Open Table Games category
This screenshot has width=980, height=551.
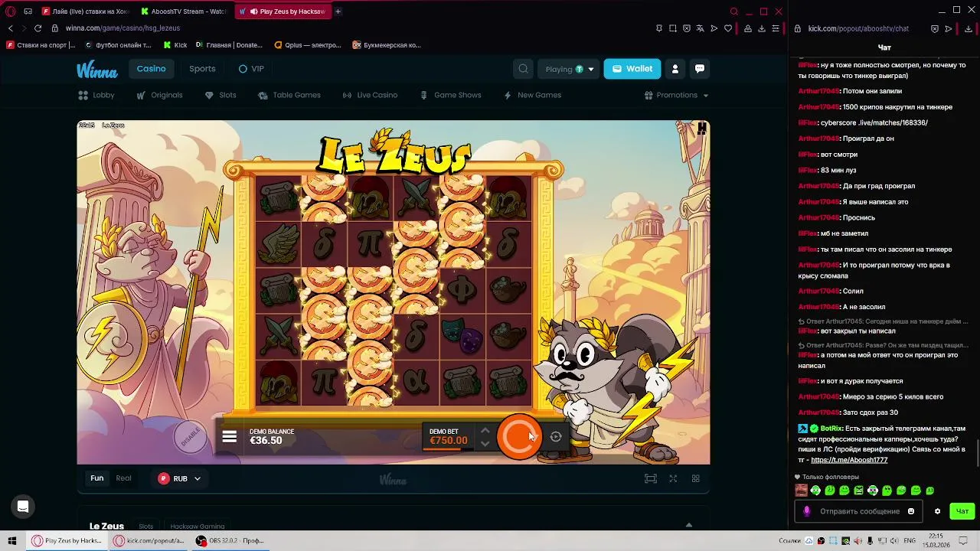[x=289, y=95]
